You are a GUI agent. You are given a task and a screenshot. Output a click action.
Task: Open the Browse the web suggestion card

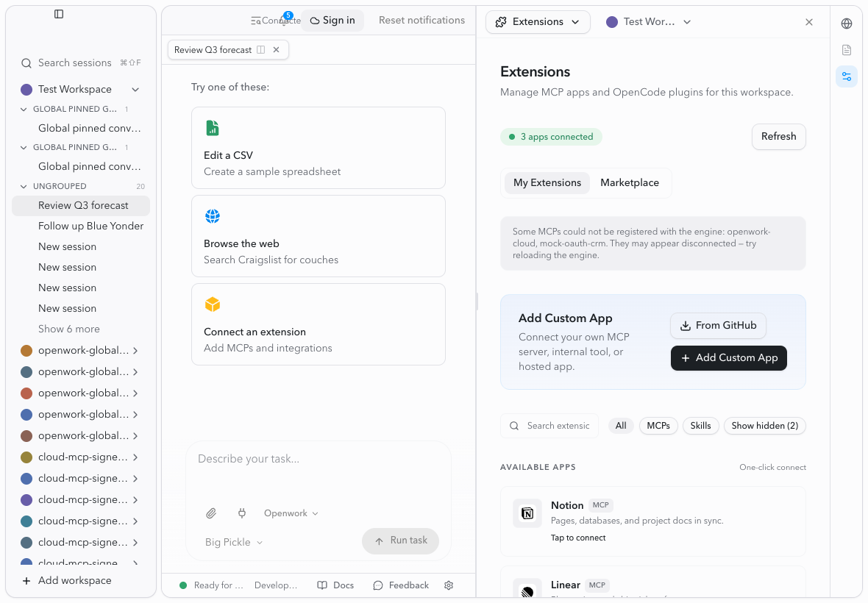319,236
